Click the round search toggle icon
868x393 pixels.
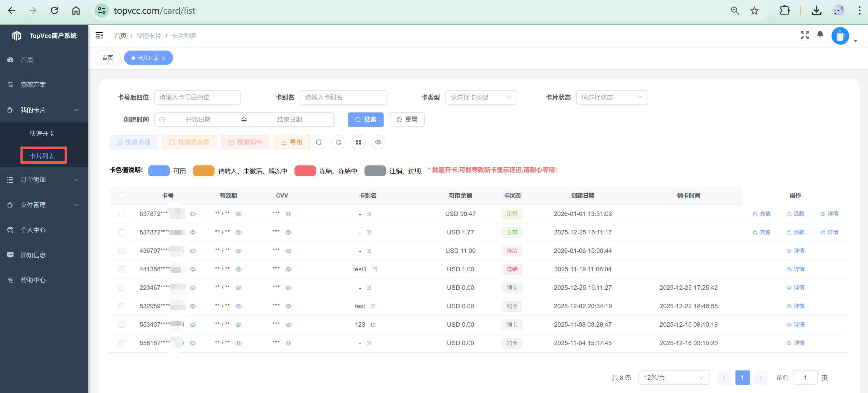tap(318, 142)
